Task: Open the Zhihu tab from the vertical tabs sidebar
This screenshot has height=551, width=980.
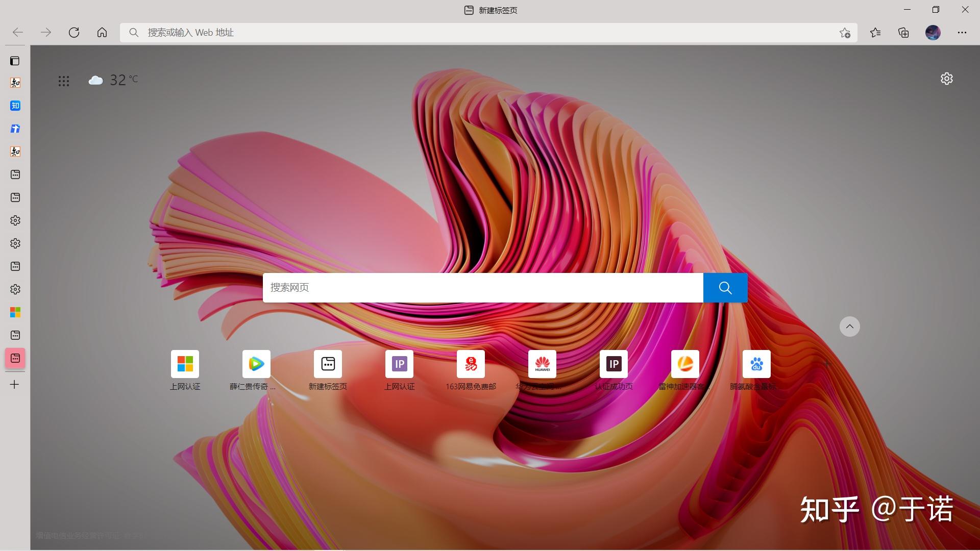Action: coord(15,106)
